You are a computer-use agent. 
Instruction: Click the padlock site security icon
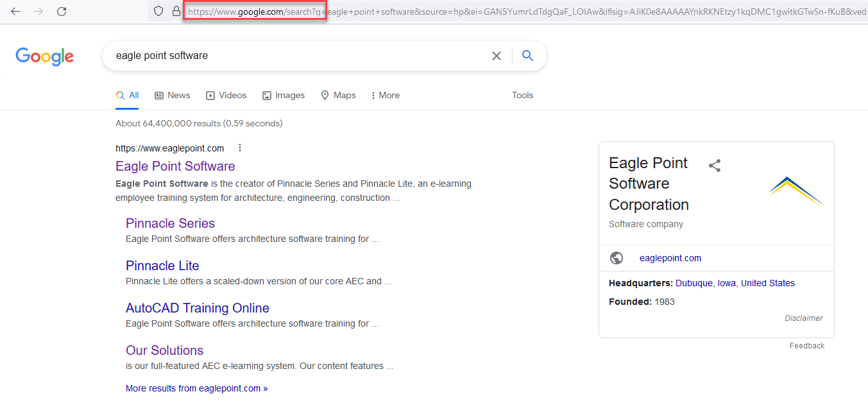click(x=176, y=11)
